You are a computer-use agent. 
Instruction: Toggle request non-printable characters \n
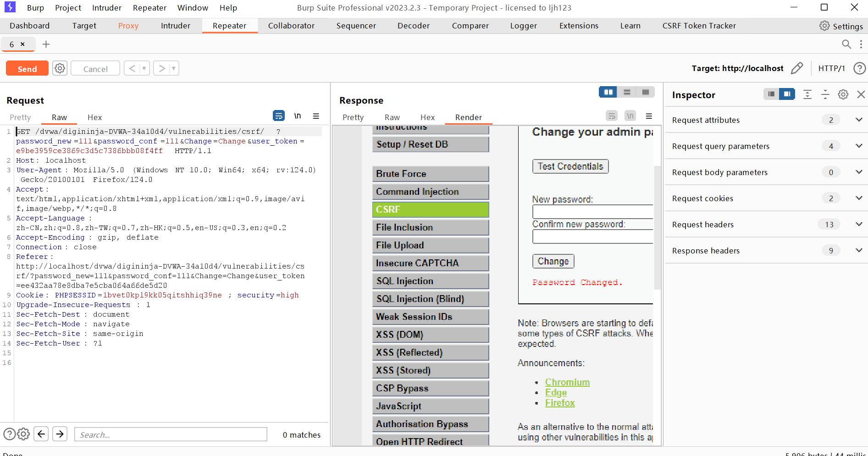(298, 116)
